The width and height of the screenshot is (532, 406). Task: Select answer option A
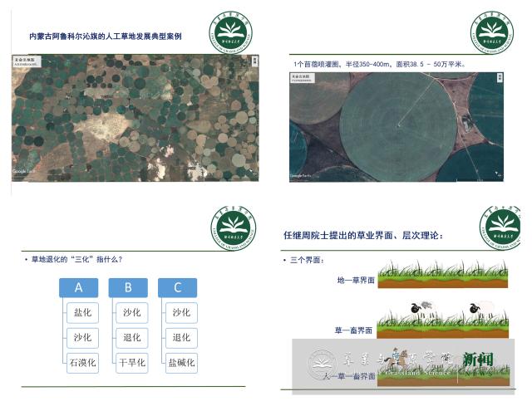coord(80,287)
